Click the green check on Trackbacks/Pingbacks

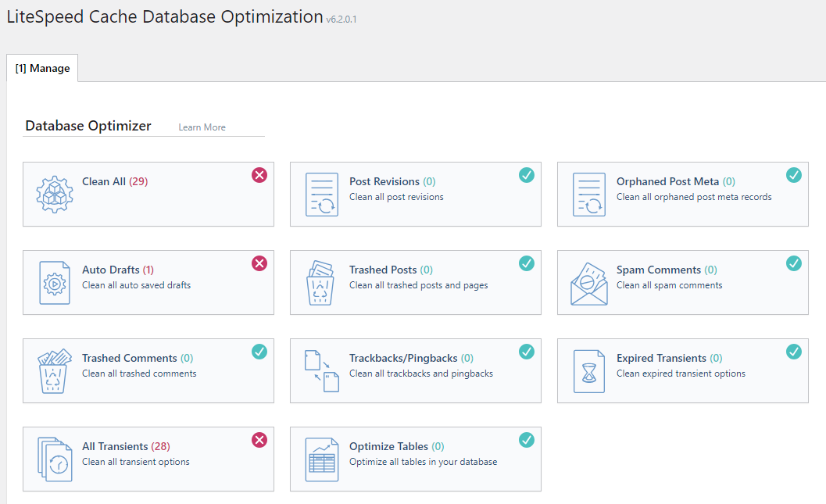526,352
